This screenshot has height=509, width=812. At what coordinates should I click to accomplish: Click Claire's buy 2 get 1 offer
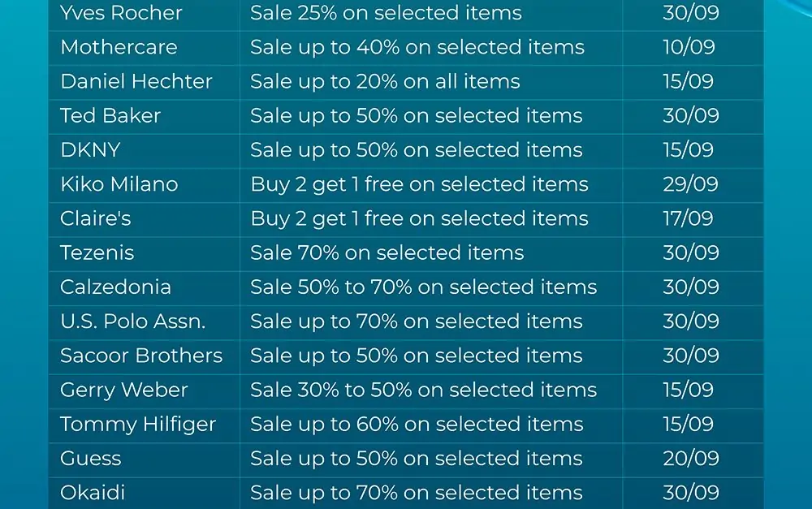[419, 218]
